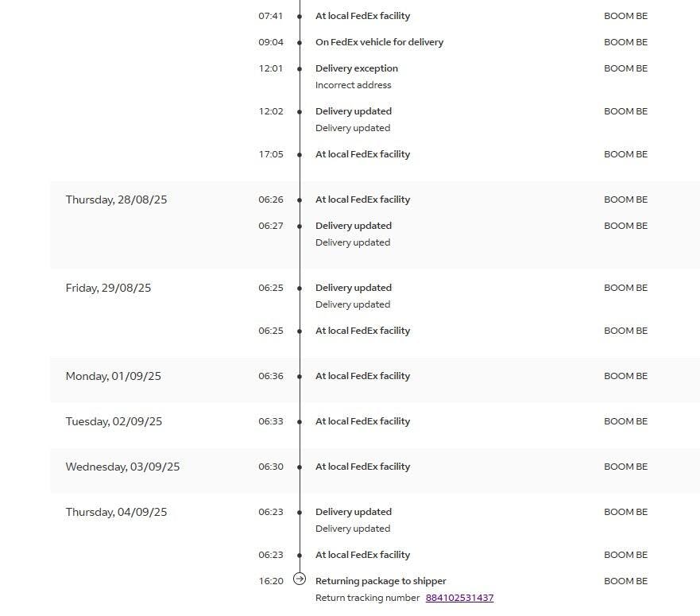Click the Tuesday, 02/09/25 date heading
This screenshot has height=616, width=700.
click(114, 421)
